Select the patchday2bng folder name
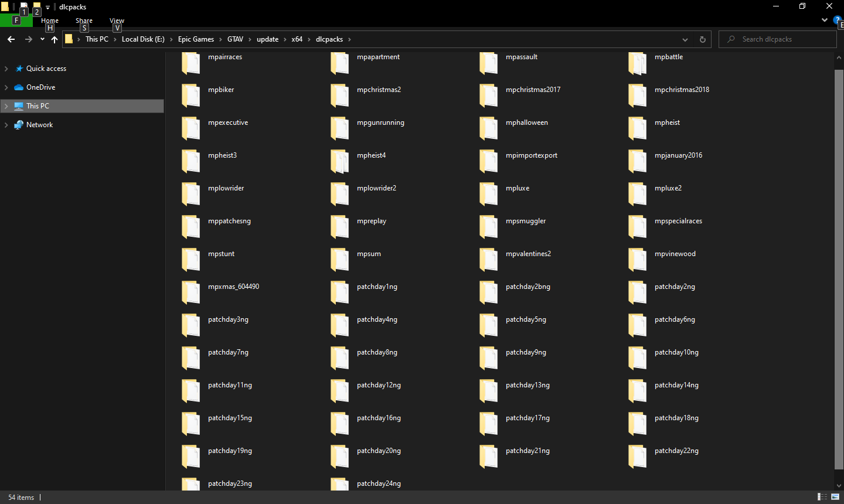844x504 pixels. click(x=527, y=287)
